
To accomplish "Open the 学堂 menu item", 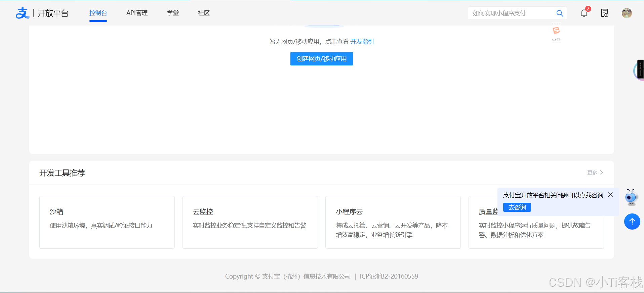I will click(173, 13).
